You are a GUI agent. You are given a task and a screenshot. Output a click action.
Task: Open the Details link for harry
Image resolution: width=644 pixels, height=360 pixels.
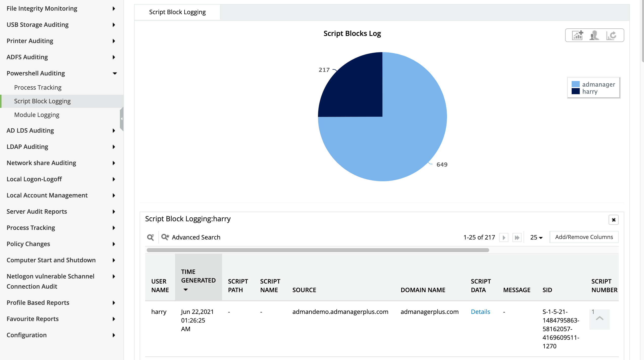tap(480, 312)
